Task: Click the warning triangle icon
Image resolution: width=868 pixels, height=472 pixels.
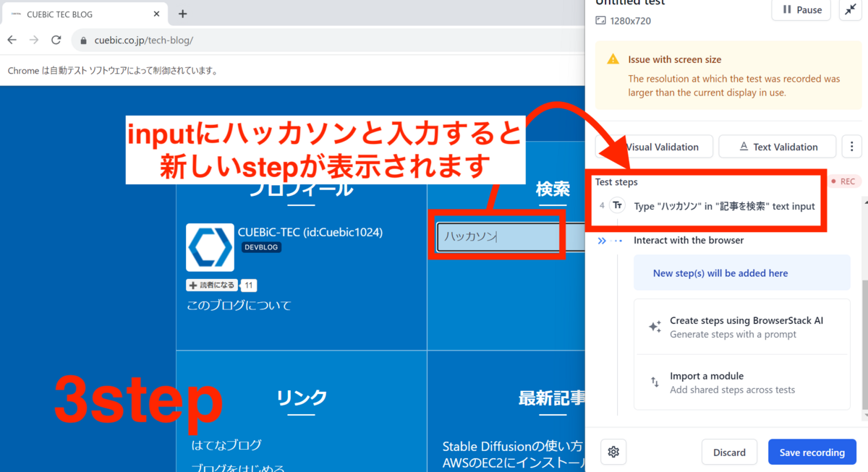Action: pos(613,59)
